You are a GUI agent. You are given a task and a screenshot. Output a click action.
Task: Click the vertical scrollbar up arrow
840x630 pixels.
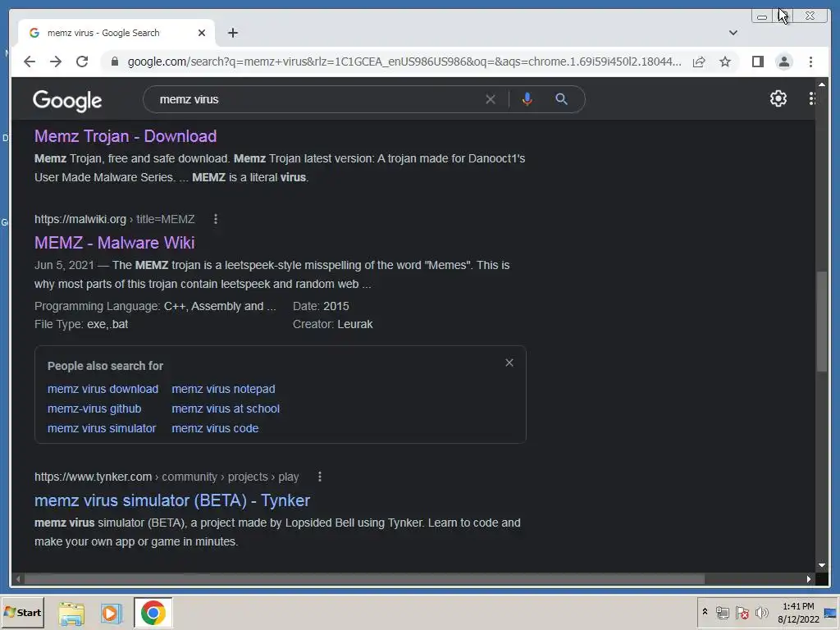pos(822,84)
